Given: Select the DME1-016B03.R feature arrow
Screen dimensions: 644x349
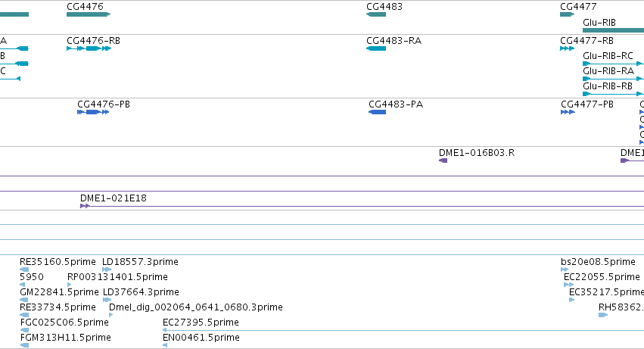Looking at the screenshot, I should [x=443, y=160].
